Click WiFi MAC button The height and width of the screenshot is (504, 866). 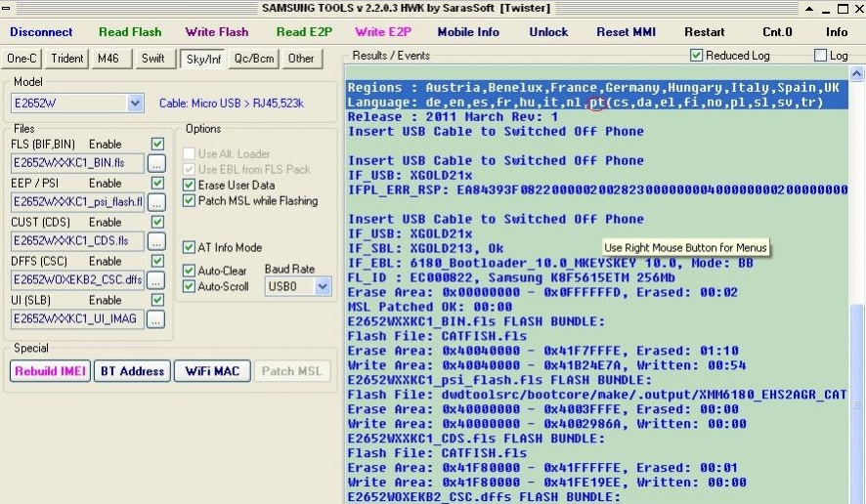[213, 371]
